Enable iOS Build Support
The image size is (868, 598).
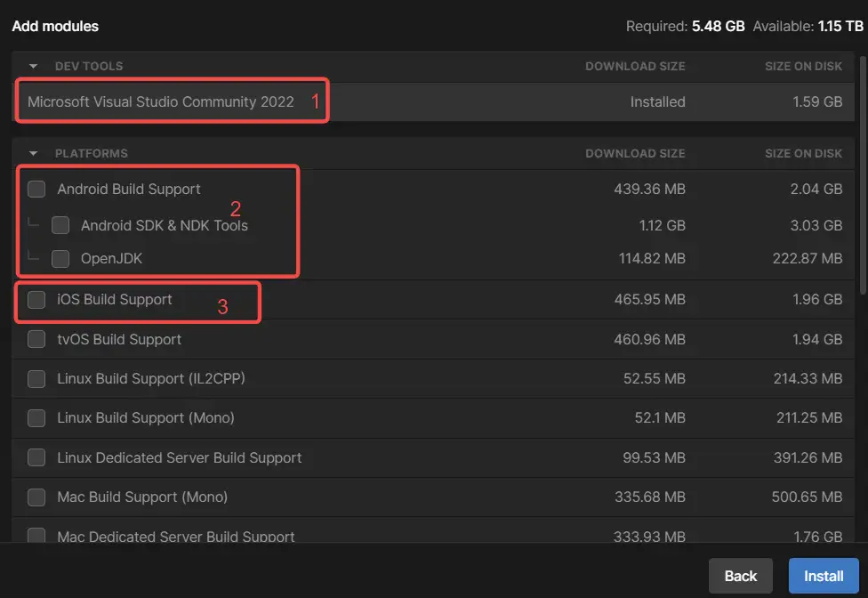pos(36,300)
